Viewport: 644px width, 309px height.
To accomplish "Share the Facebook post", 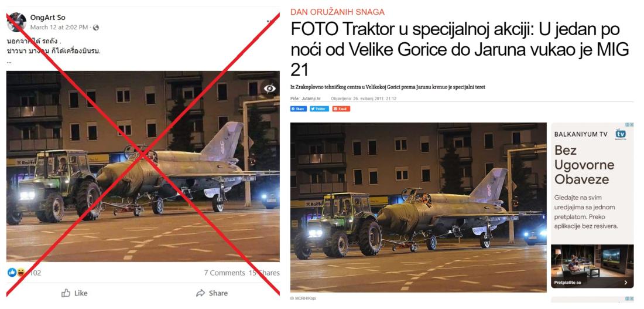I will [x=212, y=293].
